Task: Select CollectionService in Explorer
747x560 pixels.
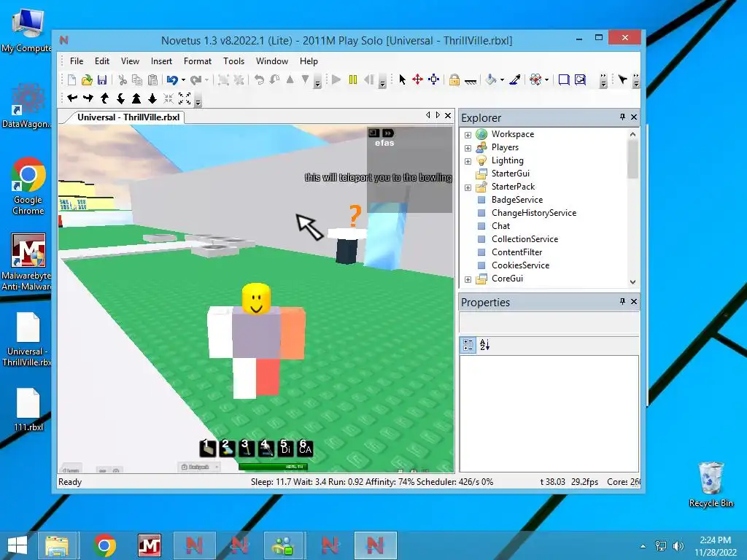Action: tap(525, 239)
